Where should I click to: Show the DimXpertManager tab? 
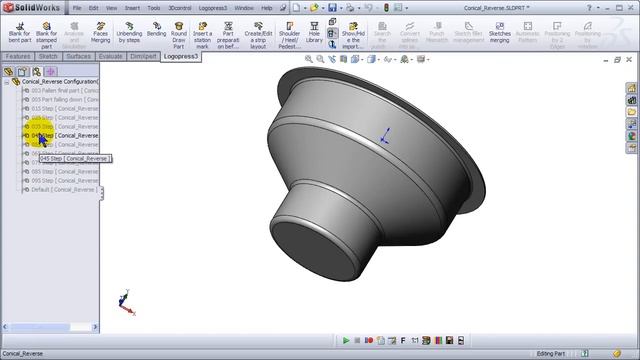click(51, 72)
